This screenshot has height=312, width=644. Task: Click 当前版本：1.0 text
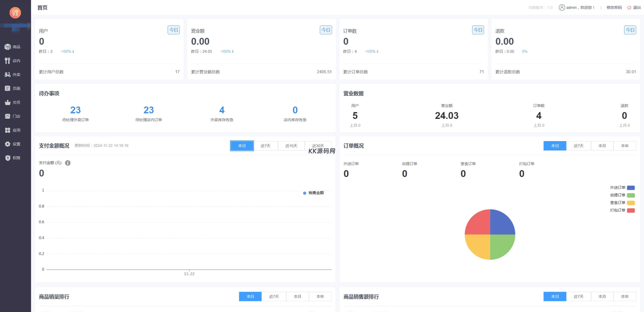pyautogui.click(x=540, y=8)
